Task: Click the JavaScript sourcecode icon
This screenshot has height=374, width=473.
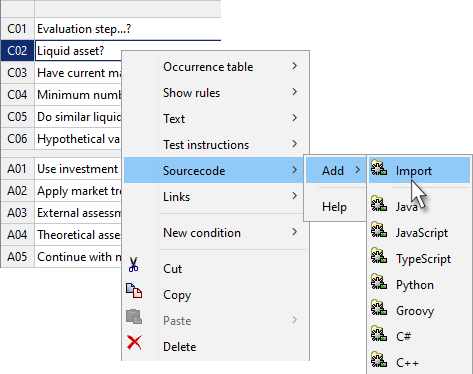Action: tap(379, 230)
